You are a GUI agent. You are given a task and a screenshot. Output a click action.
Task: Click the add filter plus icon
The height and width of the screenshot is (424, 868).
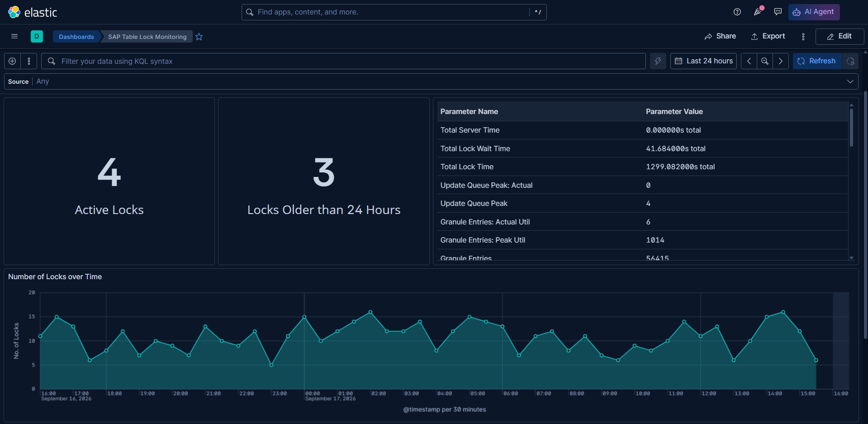tap(13, 61)
